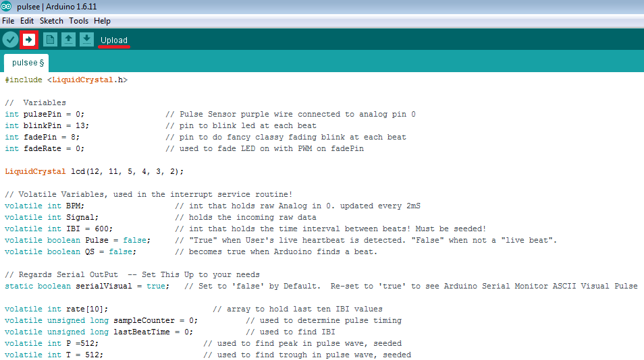Click the 'int fadePin = 8;' line

[x=43, y=137]
